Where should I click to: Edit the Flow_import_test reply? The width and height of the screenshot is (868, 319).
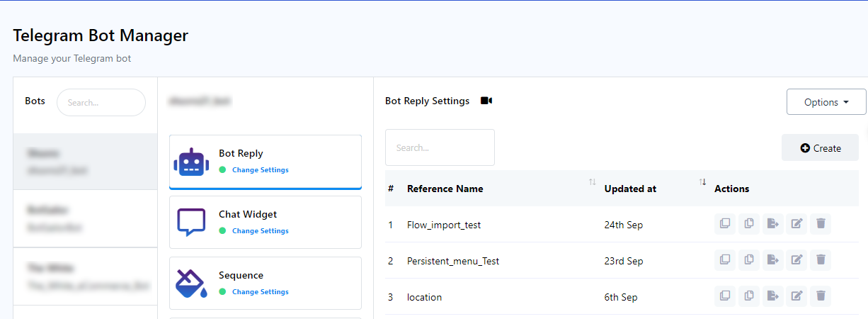pyautogui.click(x=796, y=224)
